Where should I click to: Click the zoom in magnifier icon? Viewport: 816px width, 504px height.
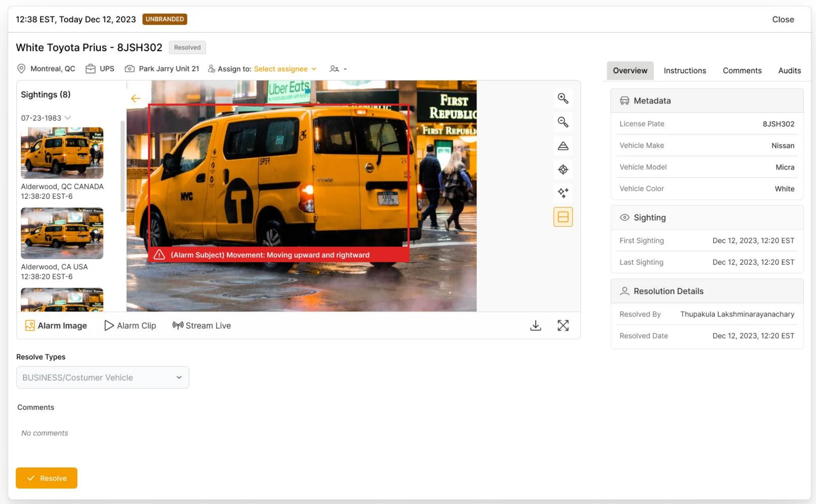563,99
